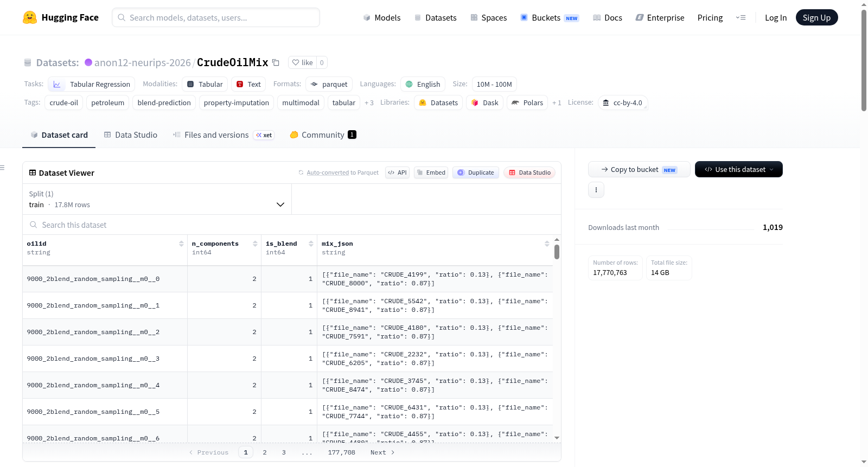The height and width of the screenshot is (467, 868).
Task: Open the API button in Dataset Viewer
Action: [x=397, y=172]
